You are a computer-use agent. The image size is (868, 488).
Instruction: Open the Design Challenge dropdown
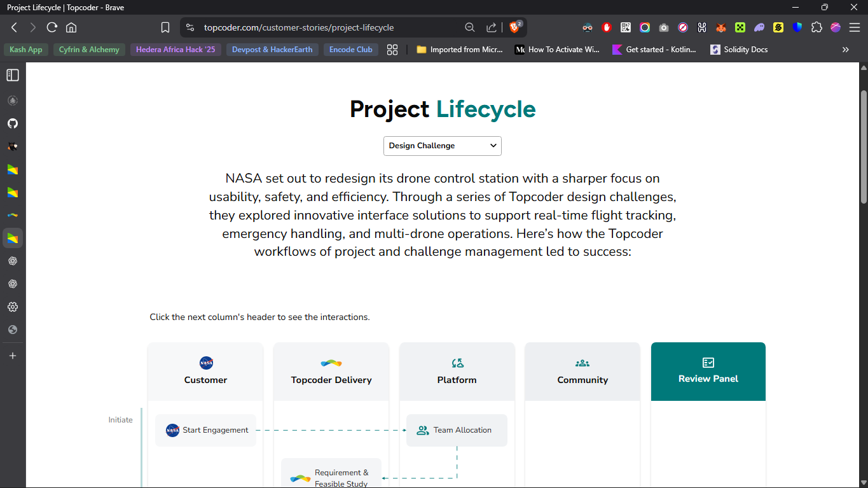(442, 146)
